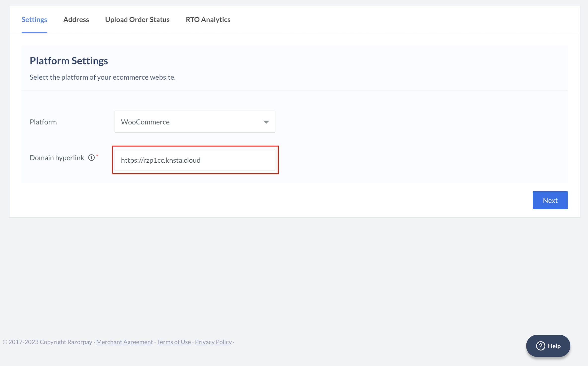Select WooCommerce from platform dropdown
Image resolution: width=588 pixels, height=366 pixels.
[194, 121]
